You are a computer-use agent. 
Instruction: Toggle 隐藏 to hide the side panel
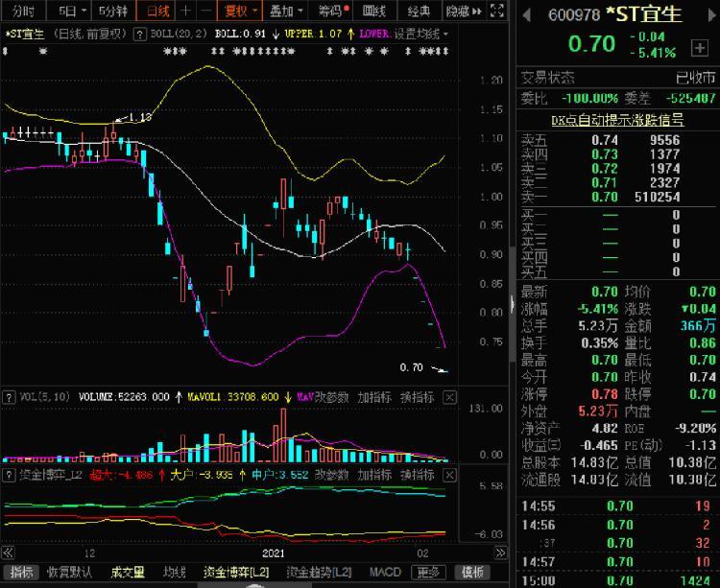tap(464, 11)
